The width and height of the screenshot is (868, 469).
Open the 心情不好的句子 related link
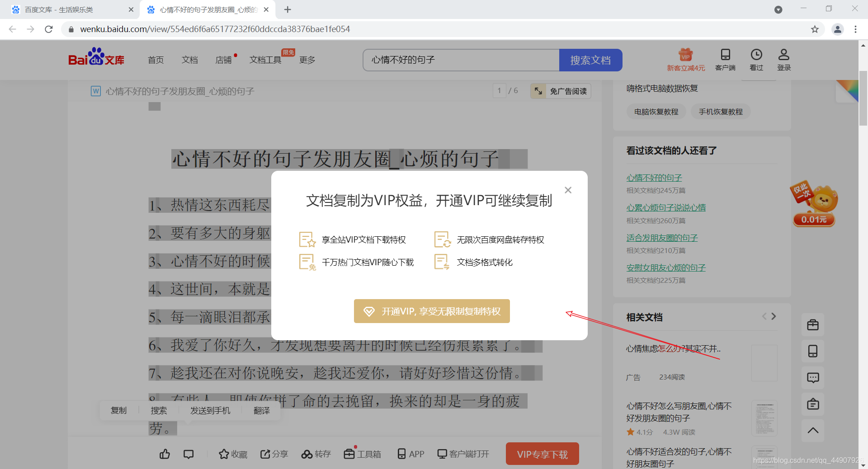[x=654, y=178]
